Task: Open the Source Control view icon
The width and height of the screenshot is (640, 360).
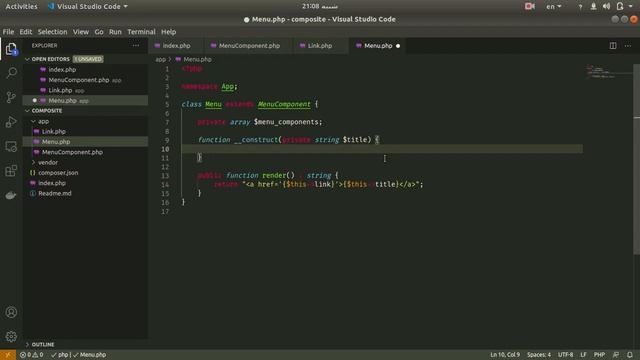Action: [x=11, y=97]
